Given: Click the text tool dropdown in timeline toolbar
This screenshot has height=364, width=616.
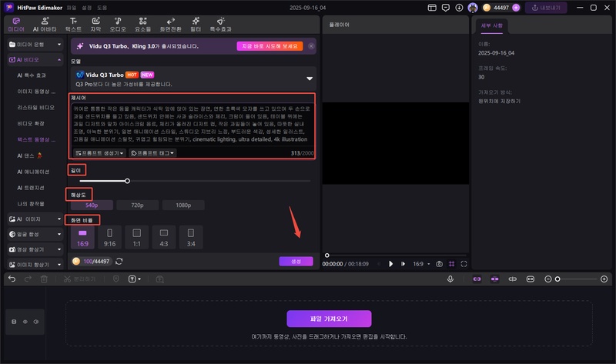Looking at the screenshot, I should click(x=134, y=279).
